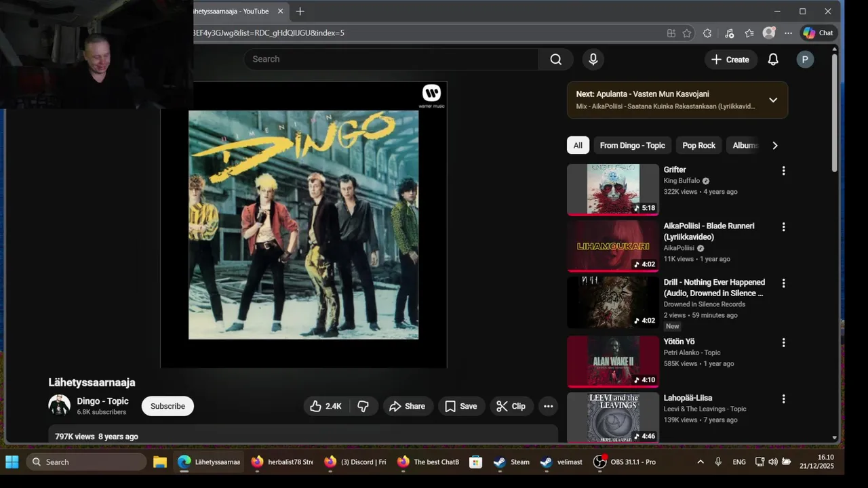Open Drill - Nothing Ever Happened title
This screenshot has height=488, width=868.
point(714,287)
